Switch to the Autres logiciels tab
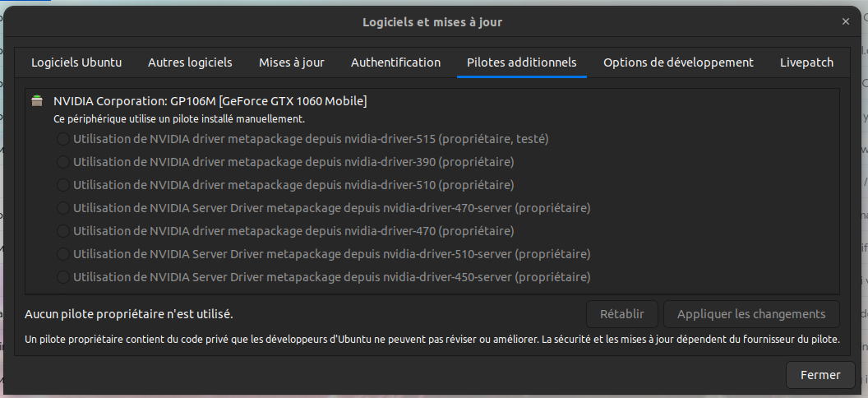868x398 pixels. [190, 62]
